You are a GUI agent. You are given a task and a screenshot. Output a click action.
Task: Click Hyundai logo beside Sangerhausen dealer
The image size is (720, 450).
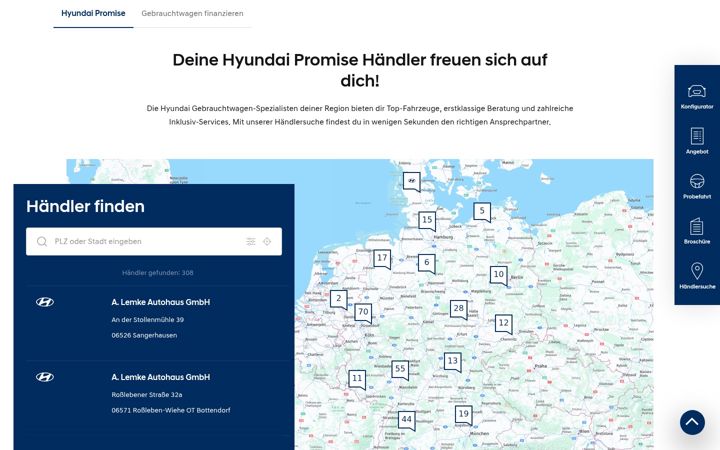45,302
